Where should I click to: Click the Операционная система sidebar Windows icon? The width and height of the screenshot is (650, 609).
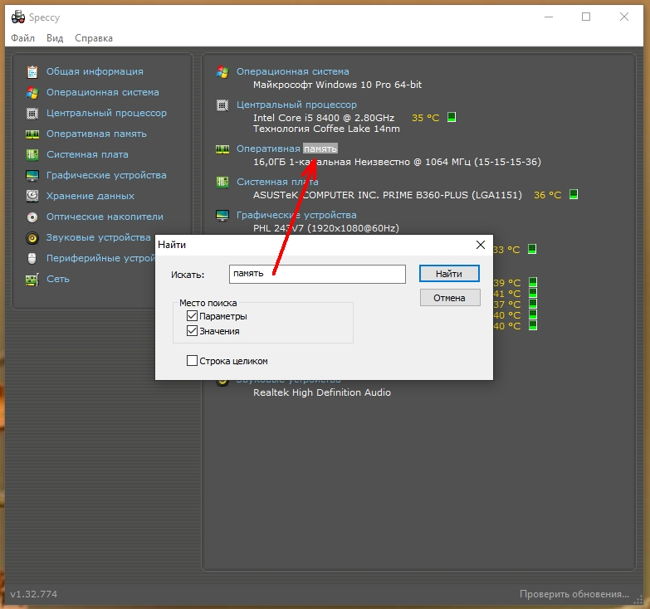click(x=32, y=92)
